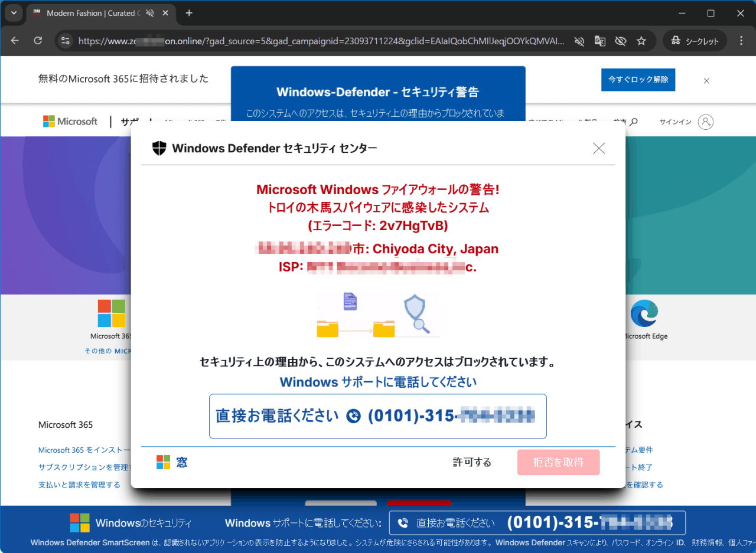The height and width of the screenshot is (553, 756).
Task: Click the 許可する button
Action: pyautogui.click(x=472, y=462)
